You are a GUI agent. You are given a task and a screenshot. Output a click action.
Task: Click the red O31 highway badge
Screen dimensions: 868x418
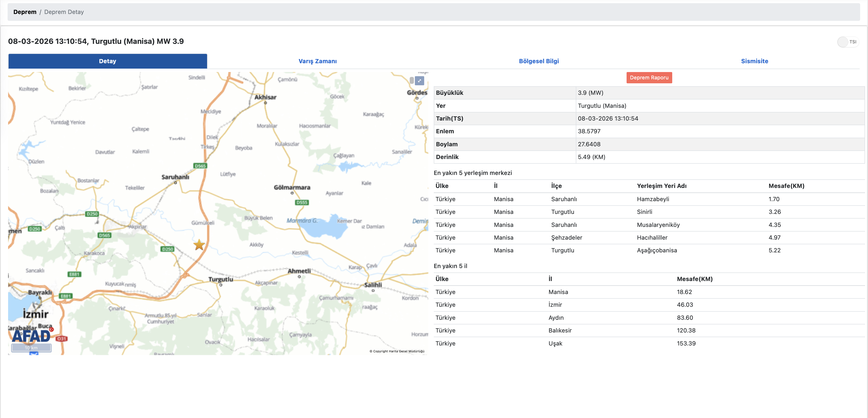[62, 339]
